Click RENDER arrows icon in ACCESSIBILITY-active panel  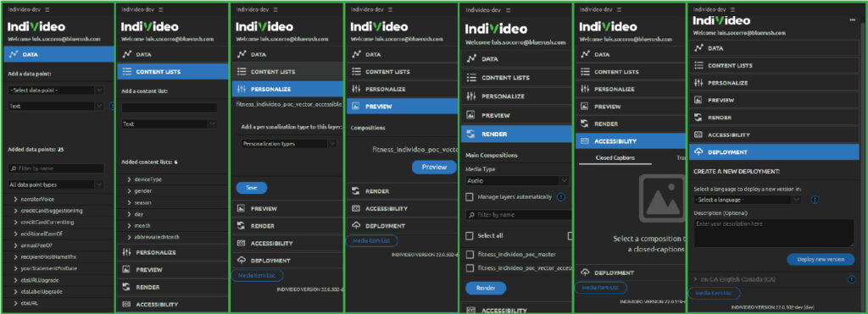point(585,124)
